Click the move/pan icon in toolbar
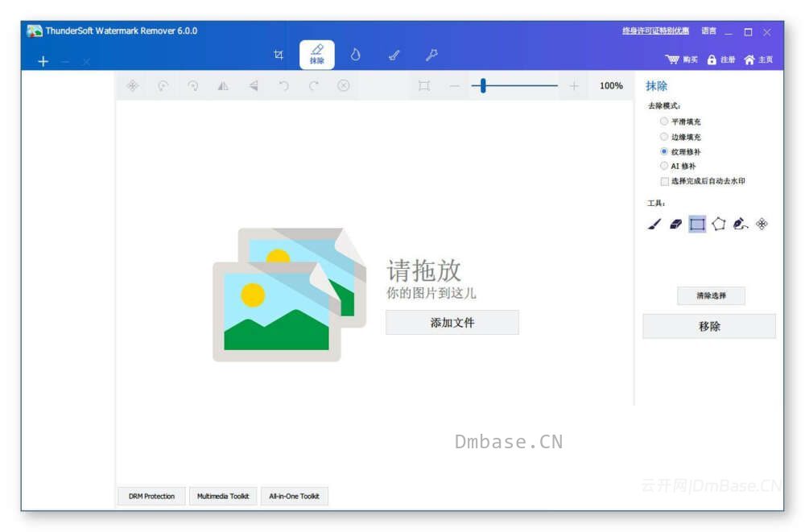 point(133,86)
